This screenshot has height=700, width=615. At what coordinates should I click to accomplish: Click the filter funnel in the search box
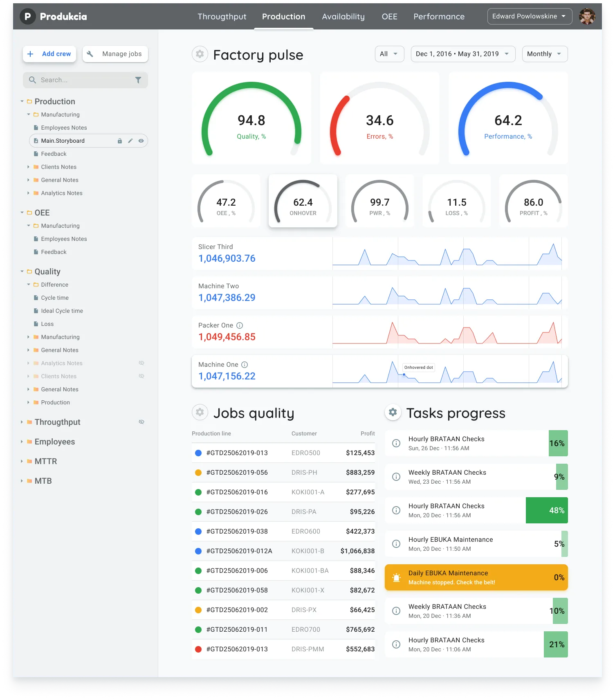(x=138, y=80)
